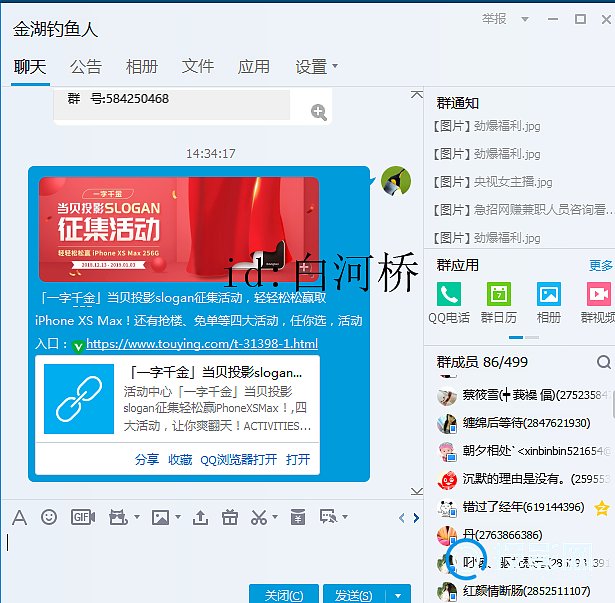
Task: Click 更多 in 群应用 section
Action: 600,265
